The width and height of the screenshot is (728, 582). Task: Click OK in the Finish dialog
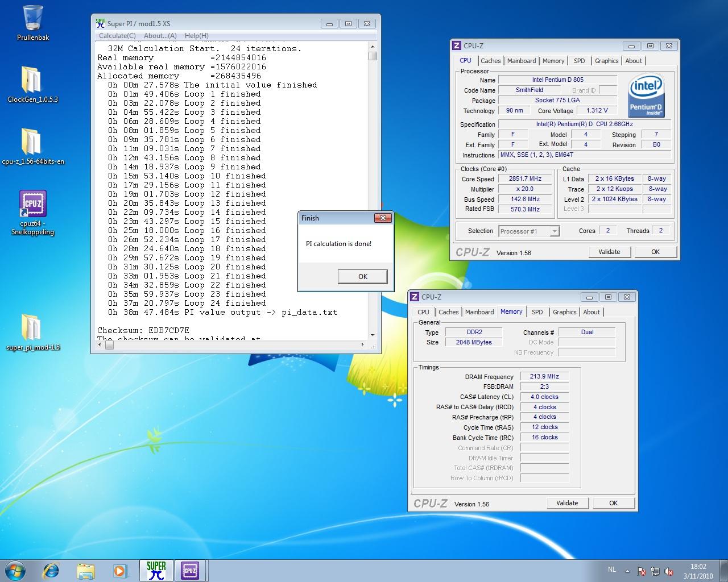(x=363, y=276)
